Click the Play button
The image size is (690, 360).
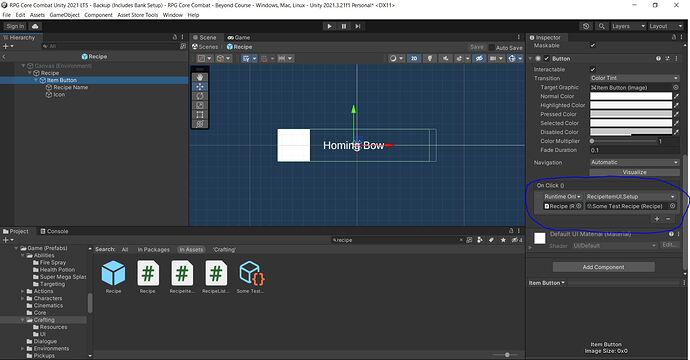click(329, 26)
